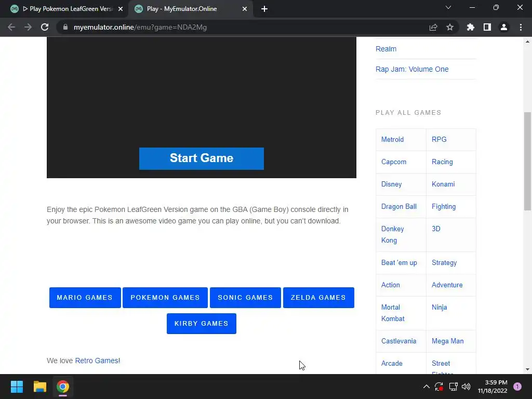Open Rap Jam: Volume One link

pos(412,69)
